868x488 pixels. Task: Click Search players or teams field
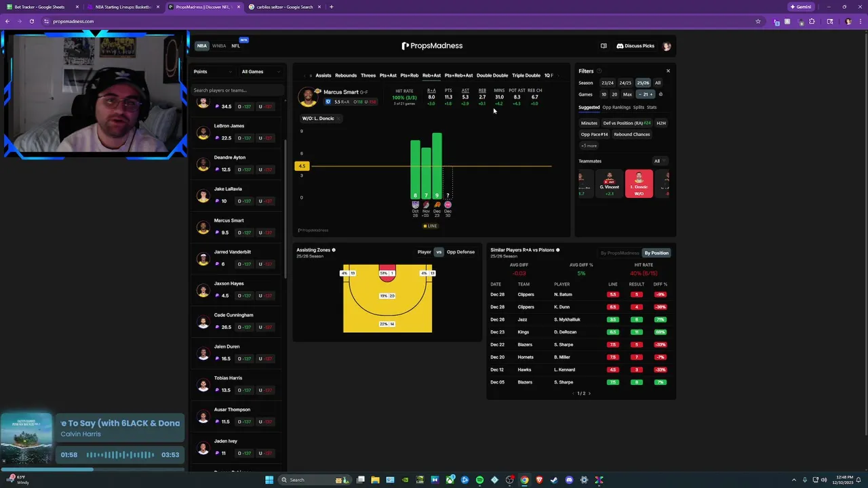pos(237,90)
